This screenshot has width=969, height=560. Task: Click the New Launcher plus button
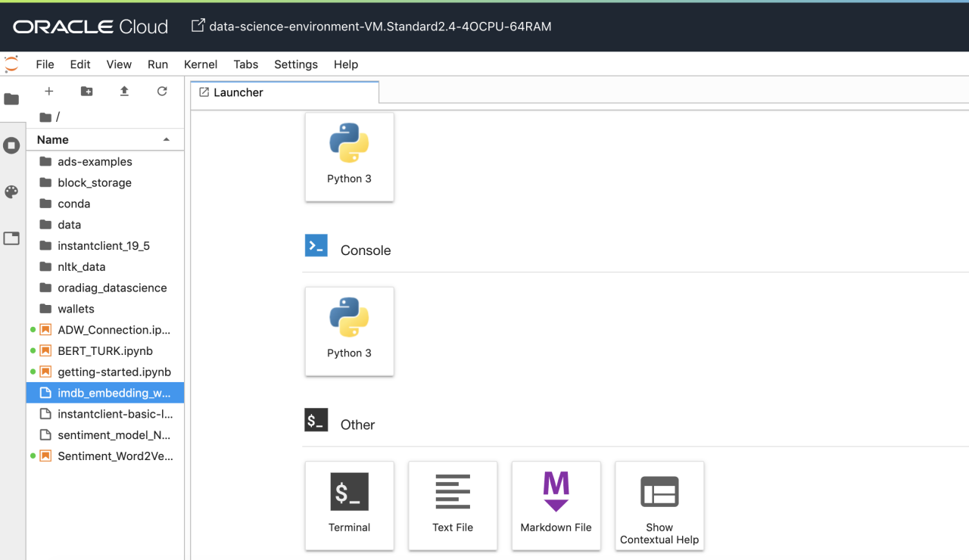(49, 92)
